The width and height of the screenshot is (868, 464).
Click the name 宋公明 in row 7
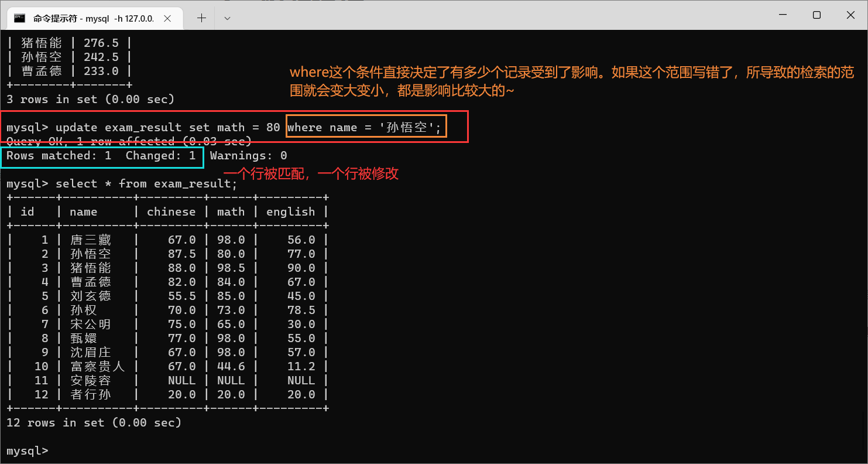coord(90,324)
